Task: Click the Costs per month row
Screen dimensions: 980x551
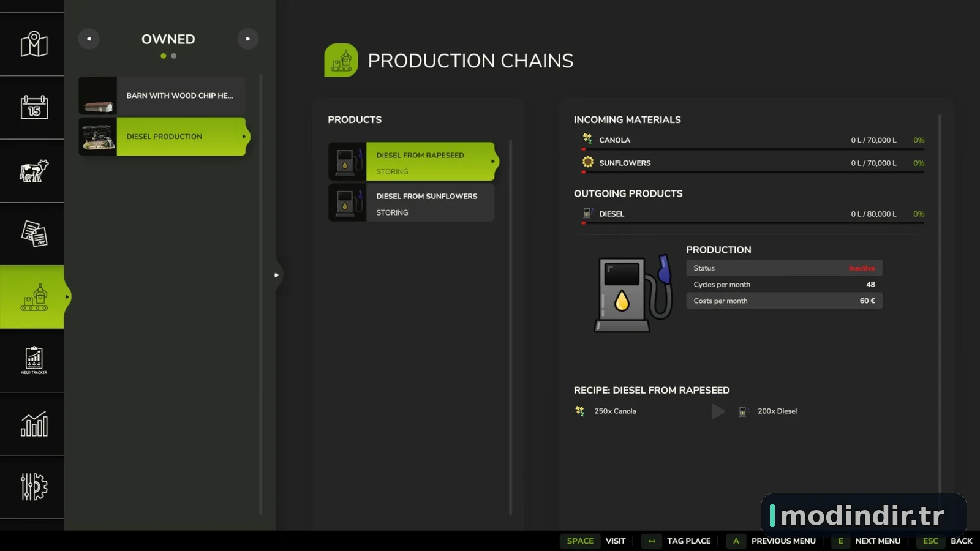Action: (x=784, y=301)
